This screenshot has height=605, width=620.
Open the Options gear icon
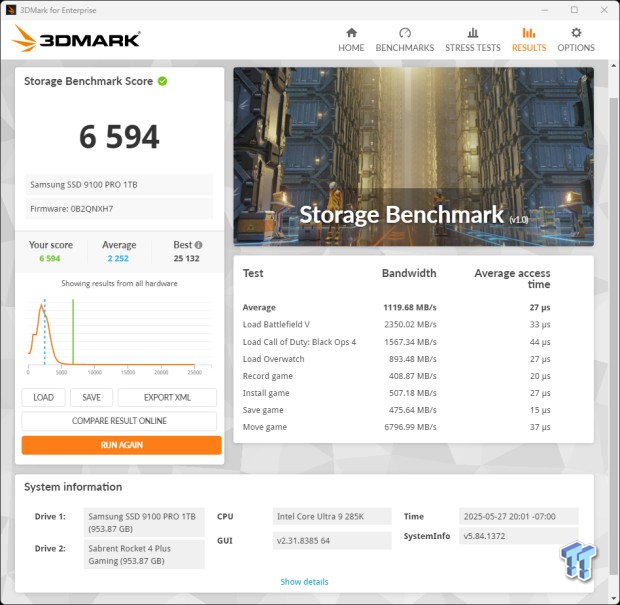(576, 32)
